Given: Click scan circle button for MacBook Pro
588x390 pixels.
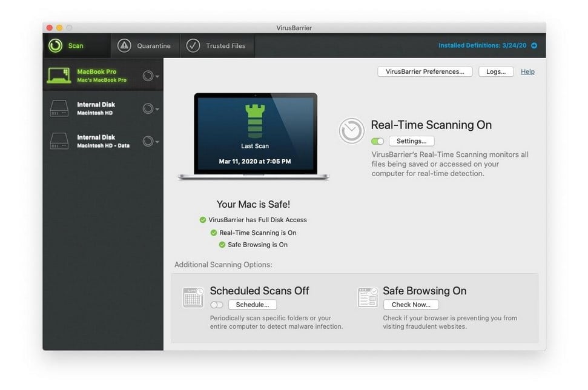Looking at the screenshot, I should [x=148, y=76].
